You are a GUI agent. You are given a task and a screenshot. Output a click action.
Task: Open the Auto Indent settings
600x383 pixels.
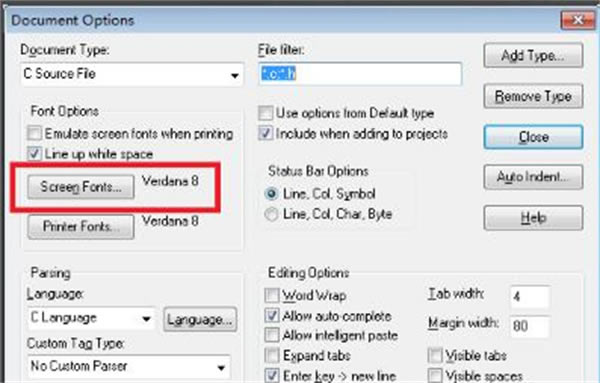[x=533, y=177]
